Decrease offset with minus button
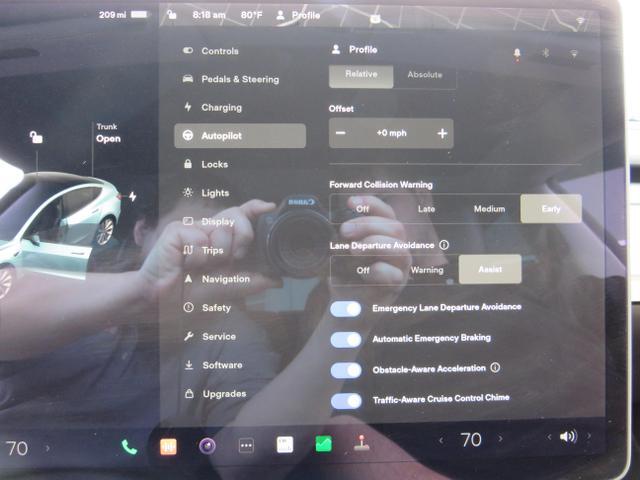Image resolution: width=640 pixels, height=480 pixels. (341, 133)
